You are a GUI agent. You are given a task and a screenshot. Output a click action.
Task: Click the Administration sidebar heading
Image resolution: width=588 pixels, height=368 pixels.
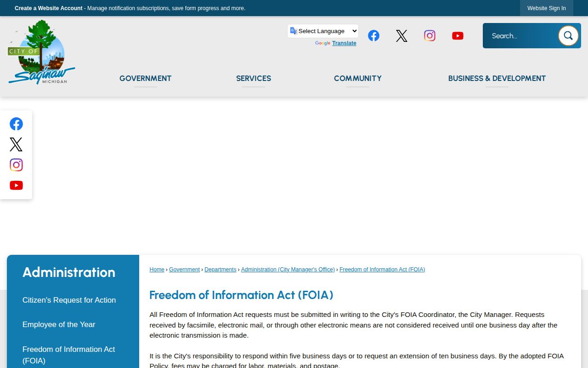coord(69,272)
